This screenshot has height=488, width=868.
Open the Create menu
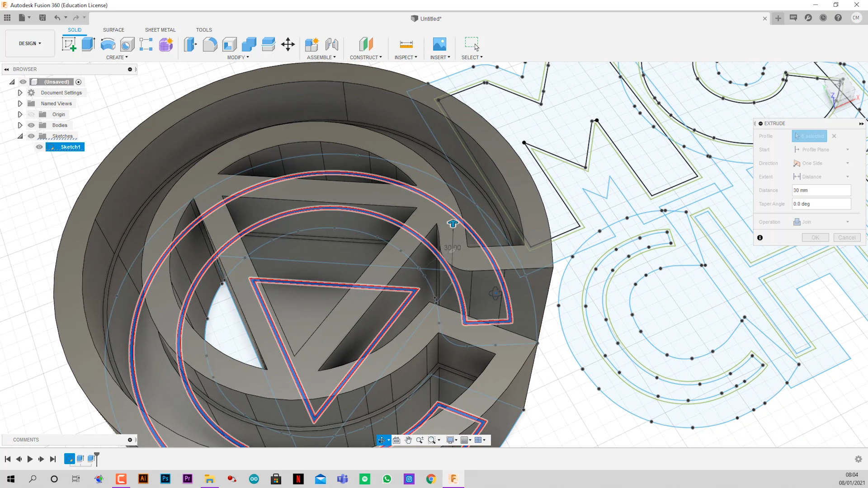(117, 57)
